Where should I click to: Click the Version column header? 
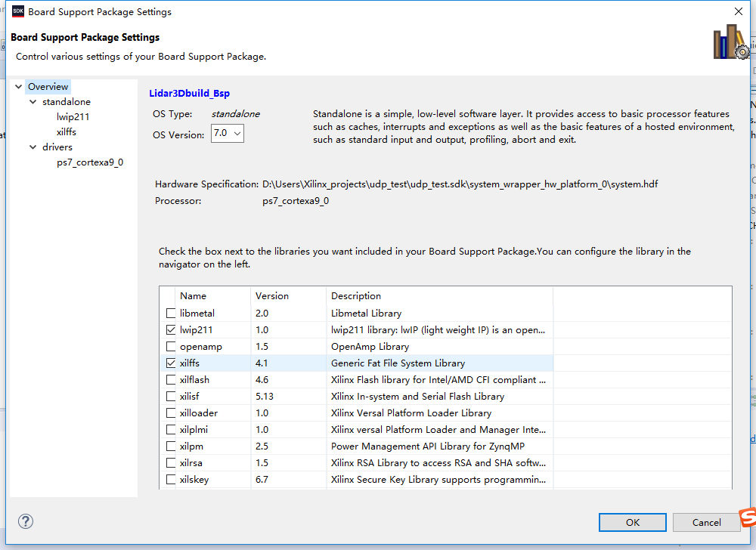[272, 296]
